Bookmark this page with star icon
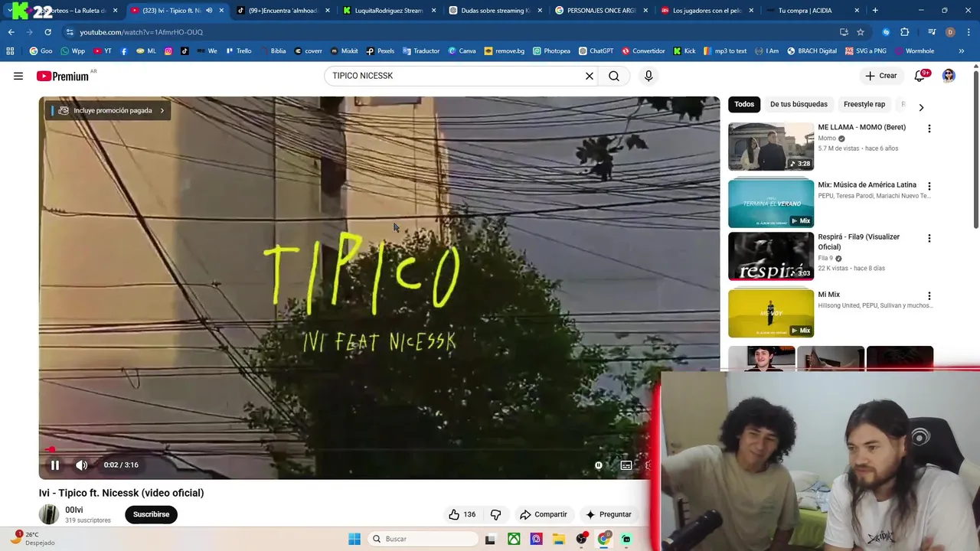Image resolution: width=980 pixels, height=551 pixels. pyautogui.click(x=861, y=32)
